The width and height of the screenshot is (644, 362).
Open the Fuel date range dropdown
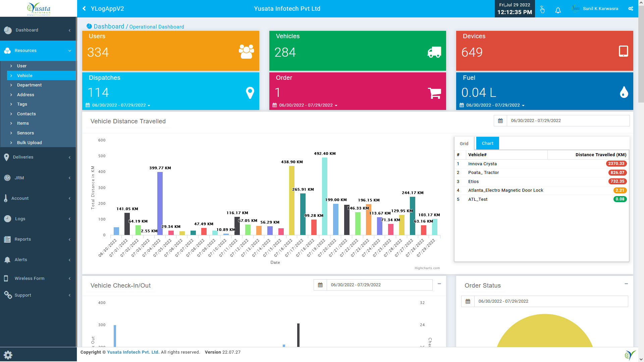(492, 105)
